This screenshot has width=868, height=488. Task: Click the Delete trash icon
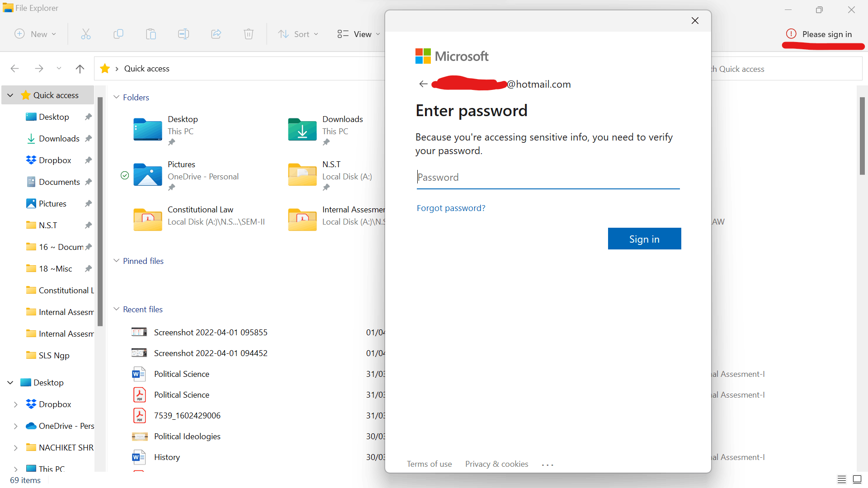(249, 34)
